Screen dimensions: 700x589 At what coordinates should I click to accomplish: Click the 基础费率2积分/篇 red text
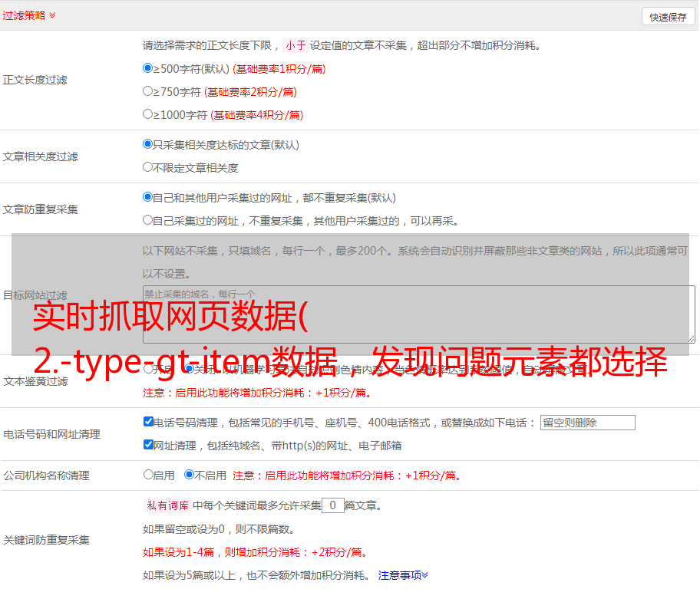coord(251,92)
